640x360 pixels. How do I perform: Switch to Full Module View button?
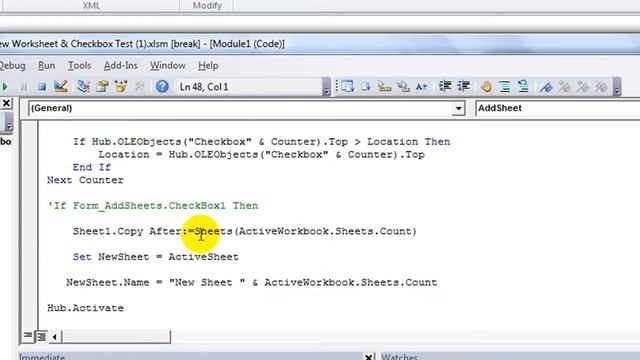click(x=41, y=336)
